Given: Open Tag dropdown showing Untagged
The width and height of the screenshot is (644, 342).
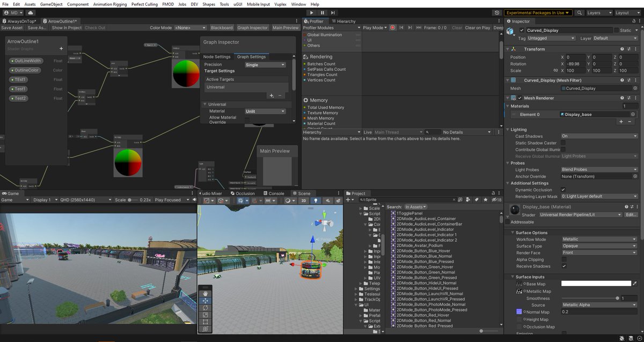Looking at the screenshot, I should pos(551,38).
